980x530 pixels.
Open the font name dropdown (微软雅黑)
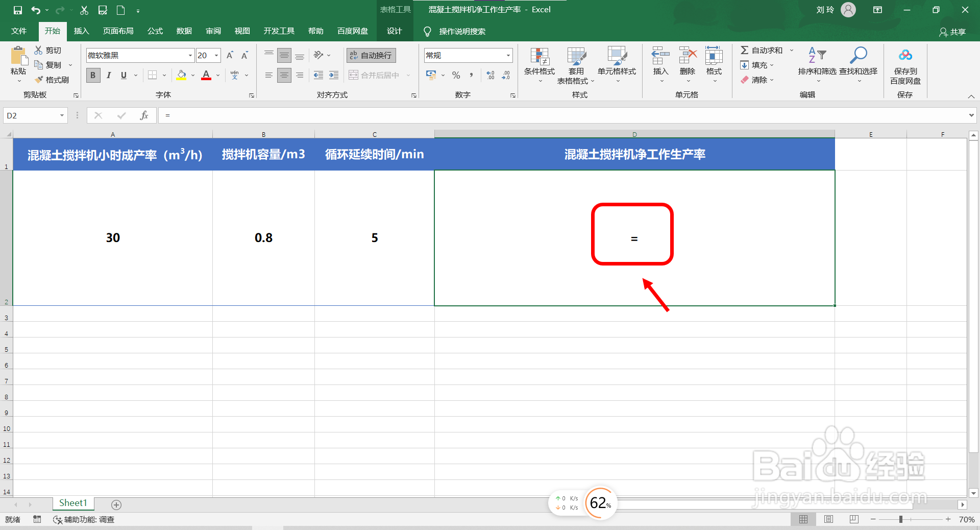coord(190,55)
